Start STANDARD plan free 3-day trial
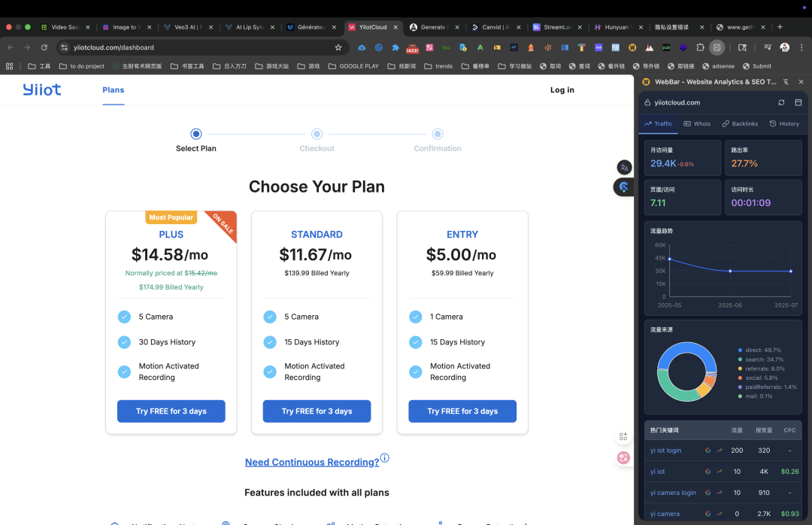Image resolution: width=812 pixels, height=525 pixels. (x=317, y=411)
